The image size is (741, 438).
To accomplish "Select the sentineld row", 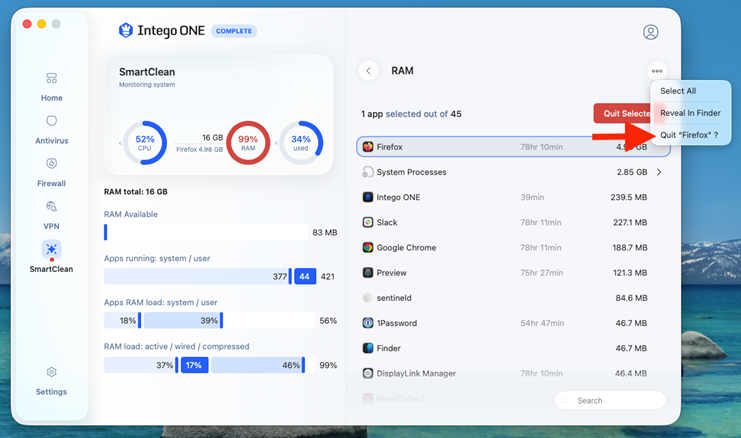I will 513,298.
